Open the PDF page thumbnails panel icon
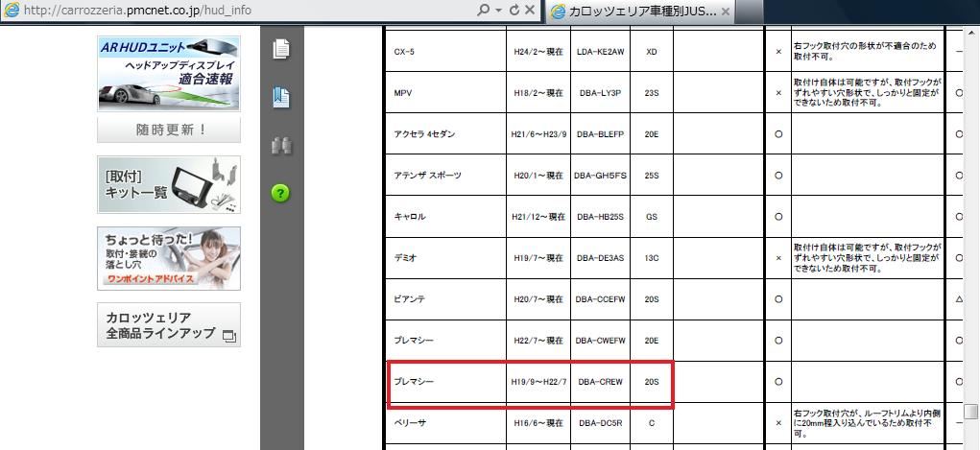The image size is (980, 450). pos(281,49)
